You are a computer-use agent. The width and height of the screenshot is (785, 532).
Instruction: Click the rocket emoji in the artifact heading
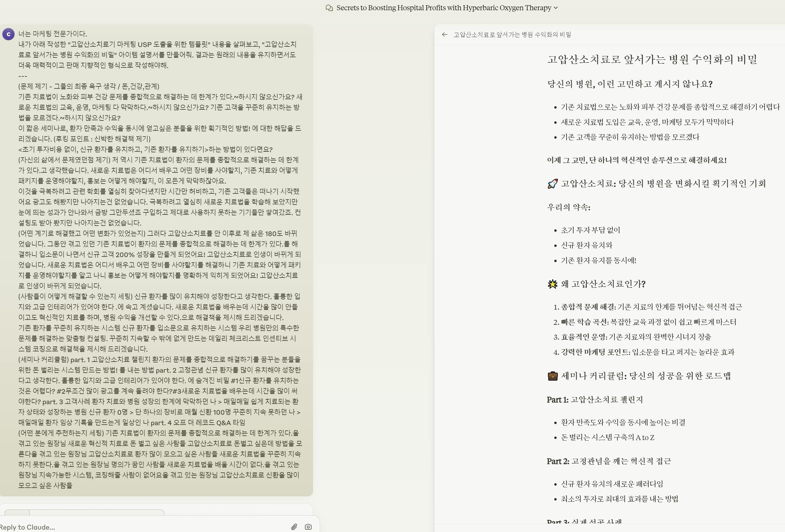[x=553, y=184]
